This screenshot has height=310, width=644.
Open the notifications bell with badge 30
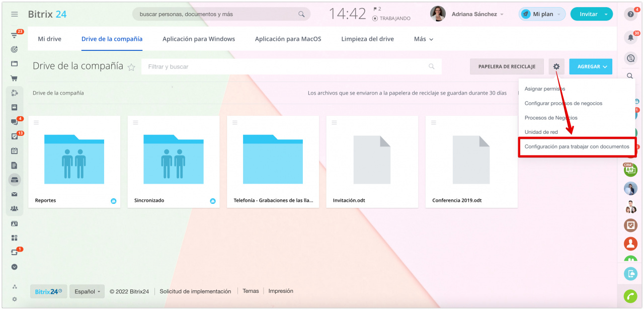(630, 37)
